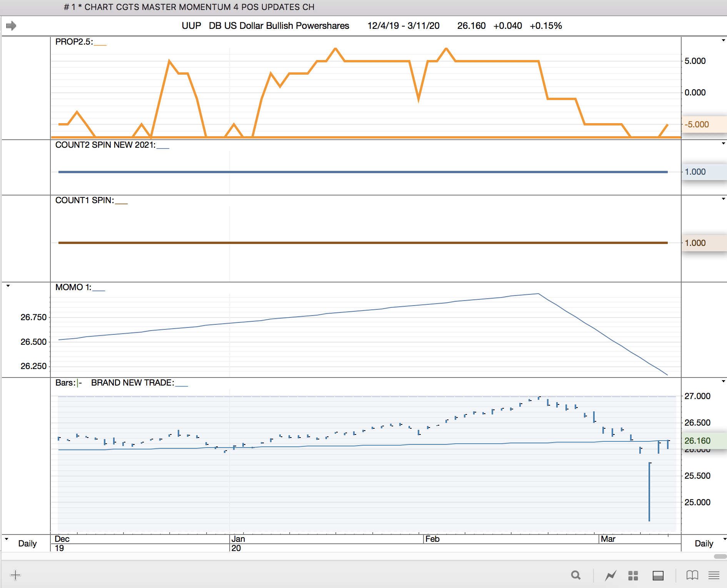
Task: Open the COUNT1 SPIN pane scale menu arrow
Action: [723, 199]
